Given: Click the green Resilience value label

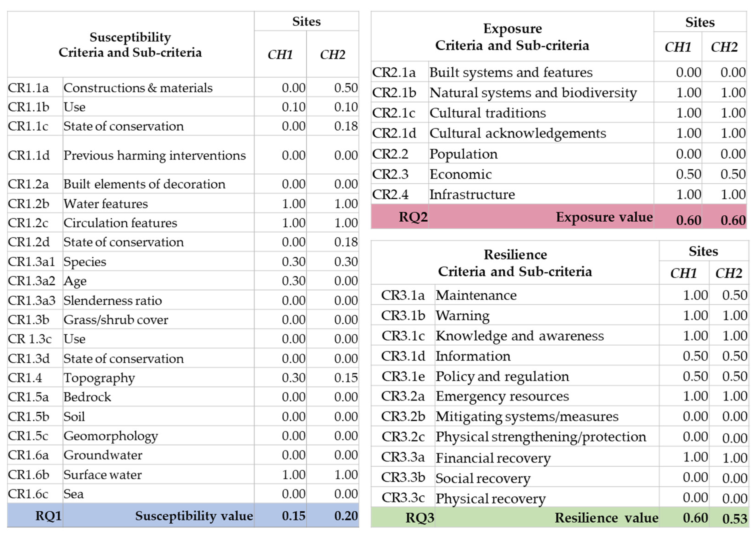Looking at the screenshot, I should click(606, 518).
